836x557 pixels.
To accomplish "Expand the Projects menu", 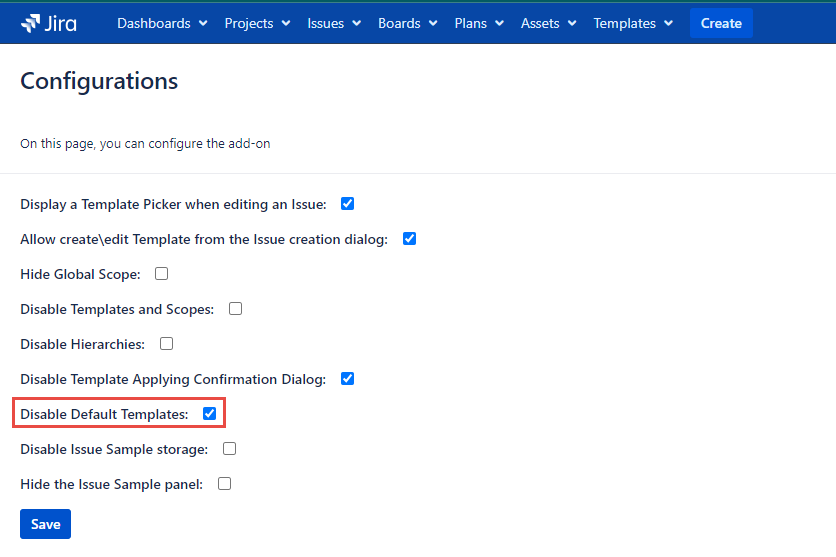I will (257, 23).
